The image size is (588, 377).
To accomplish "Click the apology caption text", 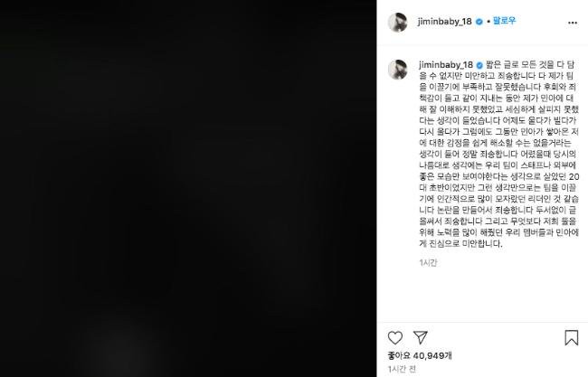I will 498,154.
